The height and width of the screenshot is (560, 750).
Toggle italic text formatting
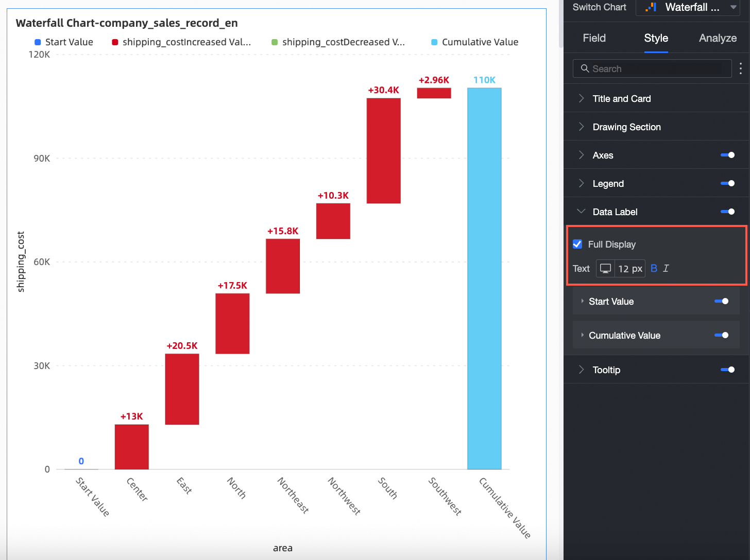pyautogui.click(x=666, y=268)
